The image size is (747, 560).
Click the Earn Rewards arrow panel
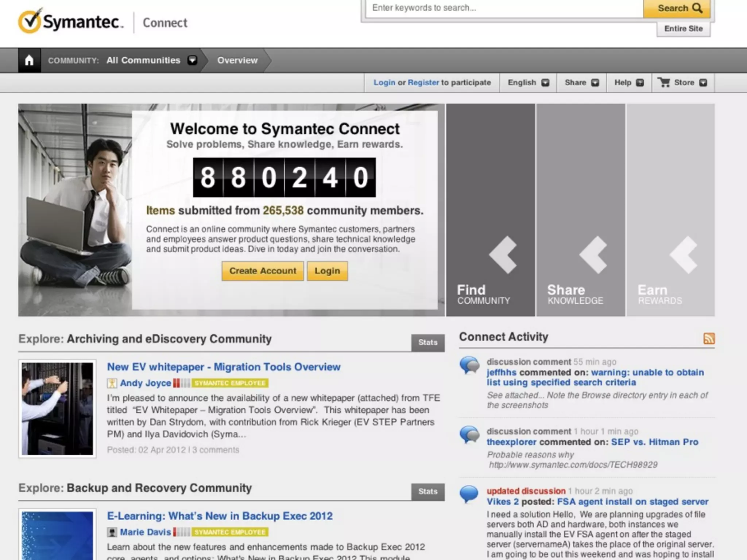pyautogui.click(x=670, y=210)
